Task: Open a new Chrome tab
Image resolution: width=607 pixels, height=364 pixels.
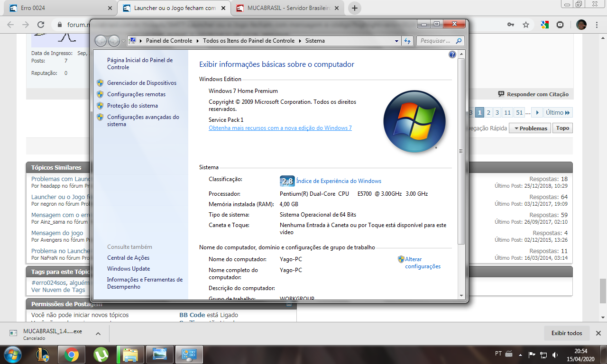Action: (x=354, y=8)
